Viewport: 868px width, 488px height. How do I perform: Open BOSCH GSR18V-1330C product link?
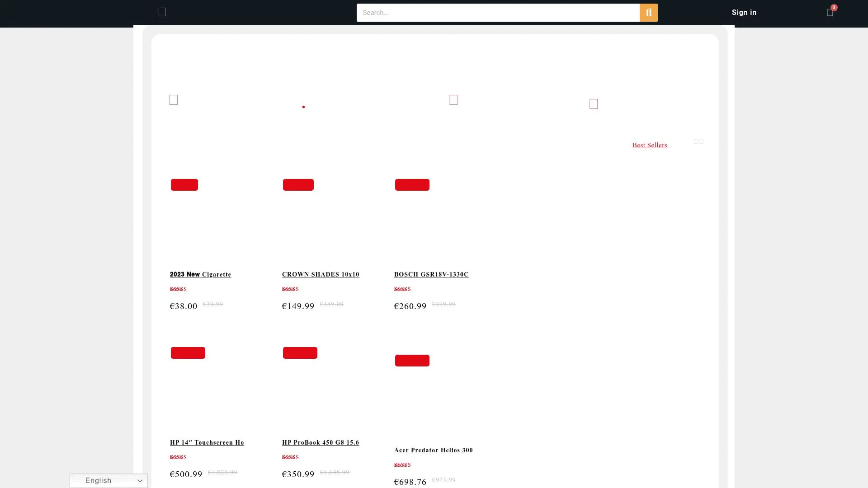[x=431, y=274]
